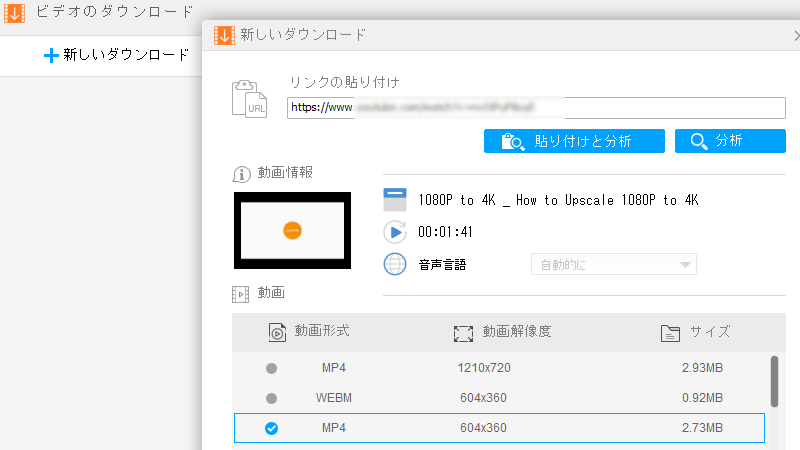Viewport: 800px width, 450px height.
Task: Click the video info (i) icon
Action: 240,172
